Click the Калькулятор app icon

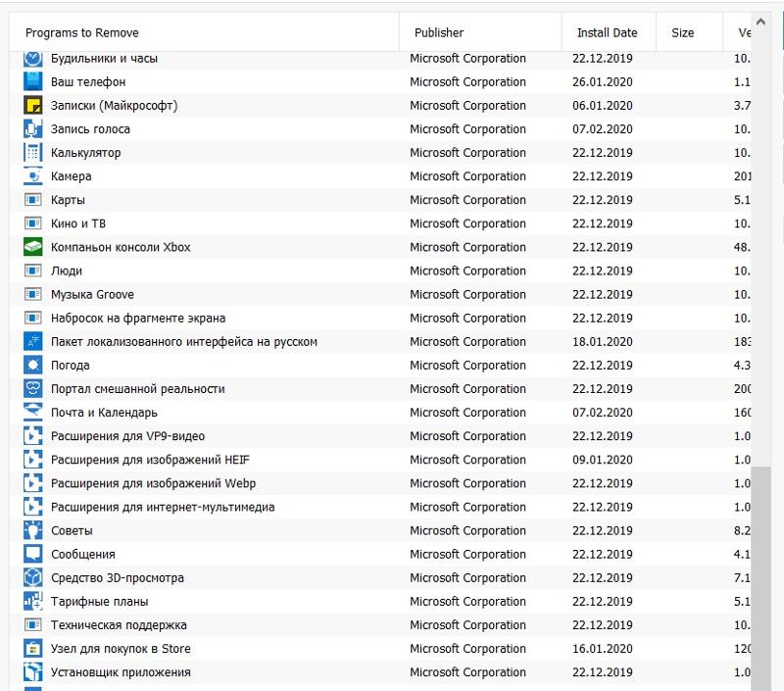tap(32, 153)
